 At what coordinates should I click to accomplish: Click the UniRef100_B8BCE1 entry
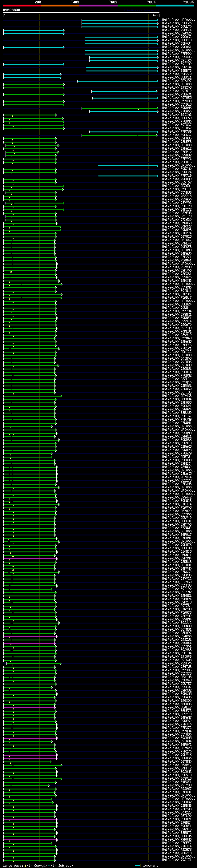coord(177,78)
